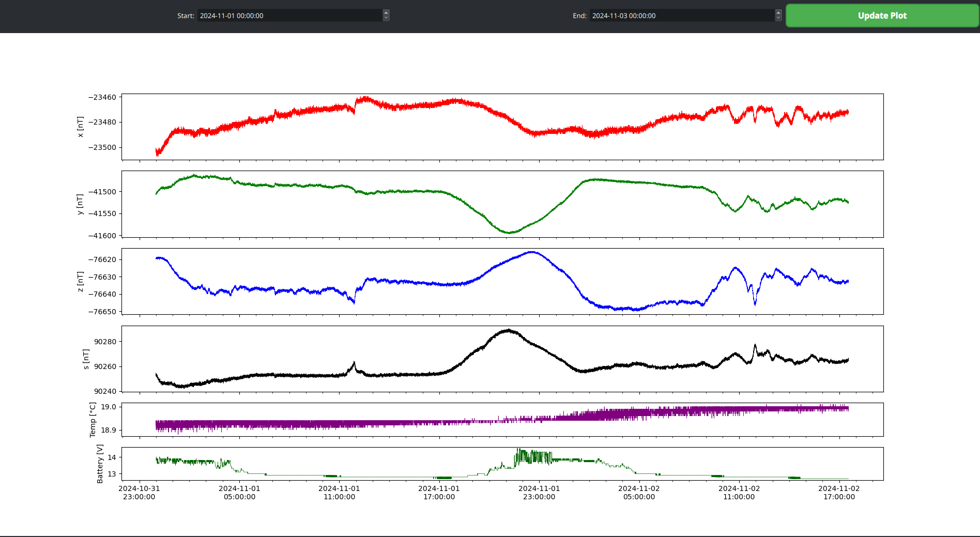Increment the End time with up arrow
Image resolution: width=980 pixels, height=537 pixels.
pos(778,12)
